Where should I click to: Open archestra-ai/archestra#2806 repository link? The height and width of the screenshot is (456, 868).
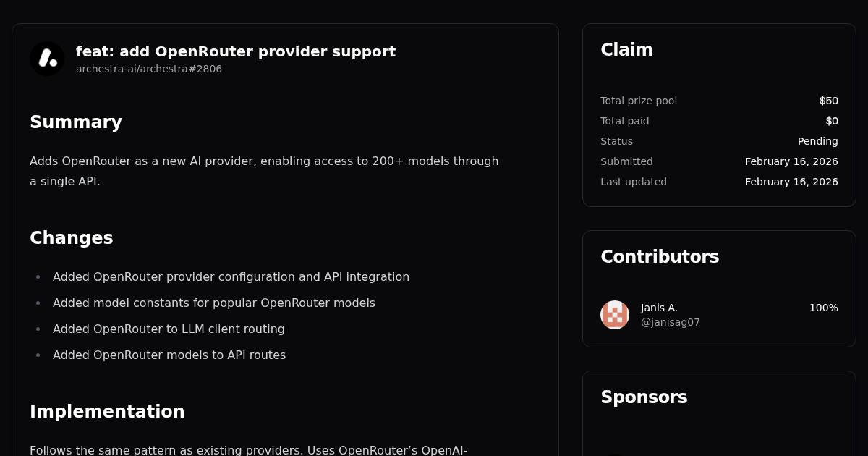(149, 69)
